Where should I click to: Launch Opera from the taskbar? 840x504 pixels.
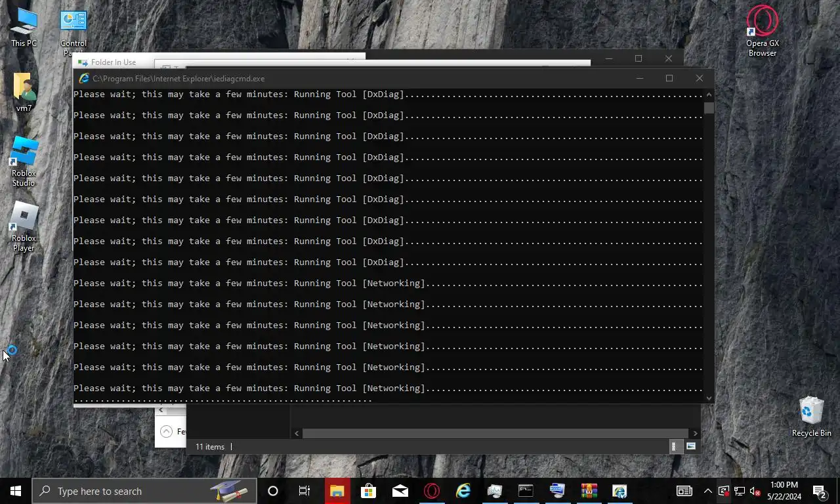pos(431,491)
